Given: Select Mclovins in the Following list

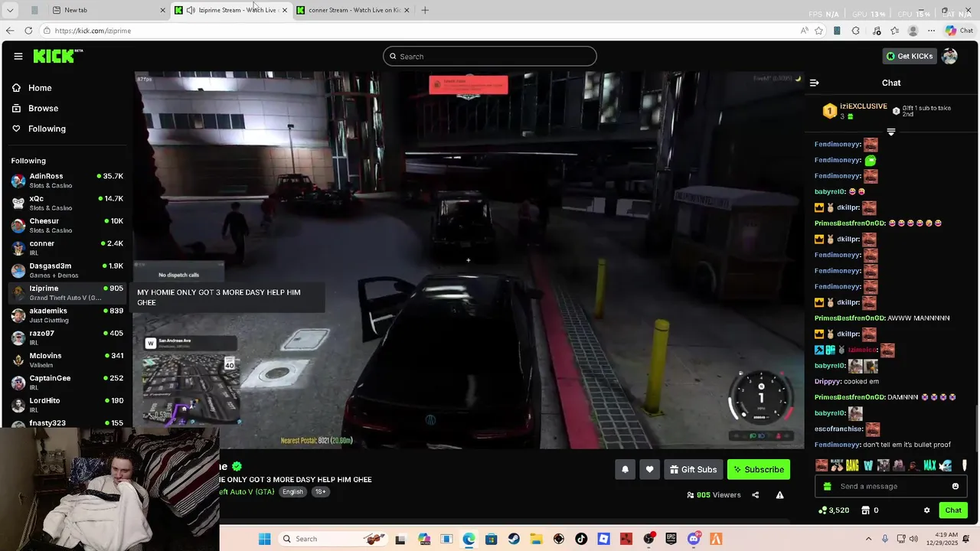Looking at the screenshot, I should (x=67, y=360).
